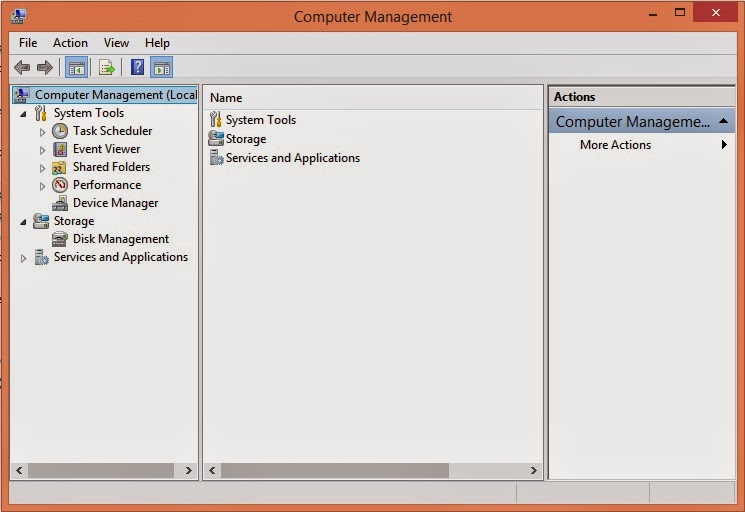
Task: Open the Help menu
Action: coord(157,43)
